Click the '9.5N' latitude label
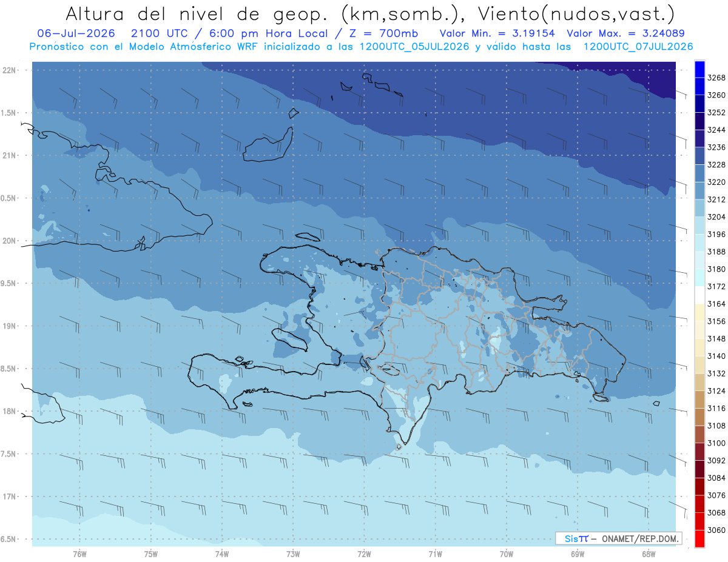 click(x=8, y=283)
